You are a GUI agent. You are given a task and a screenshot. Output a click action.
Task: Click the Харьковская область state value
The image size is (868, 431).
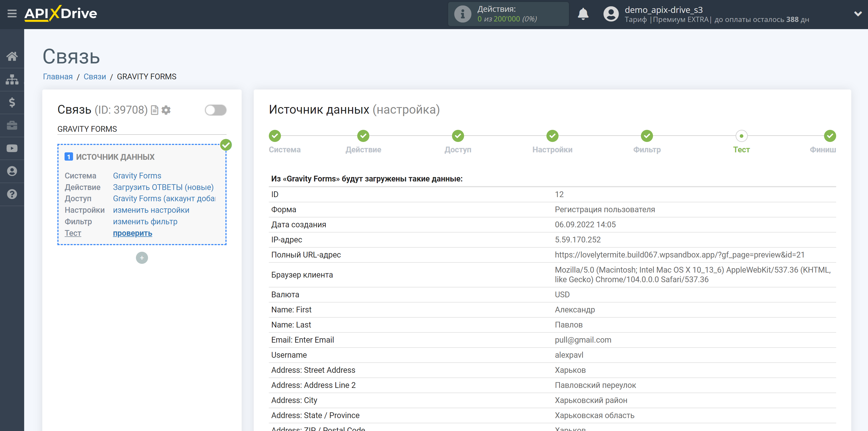pyautogui.click(x=595, y=416)
